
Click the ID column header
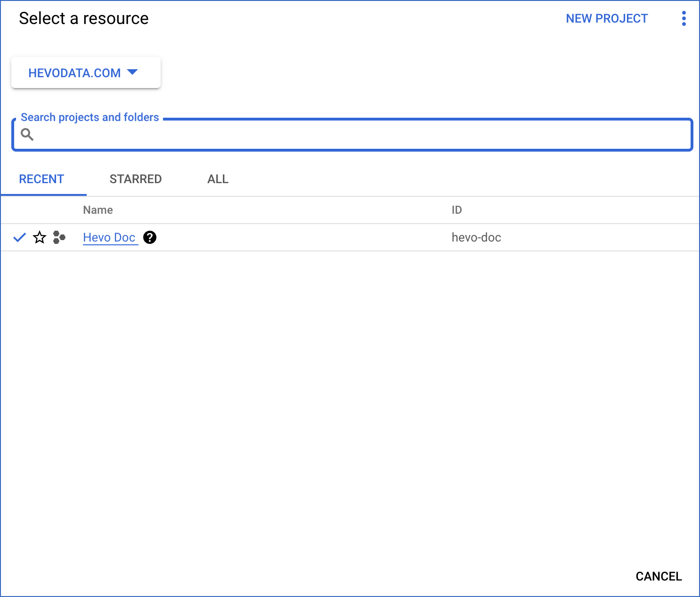[456, 210]
